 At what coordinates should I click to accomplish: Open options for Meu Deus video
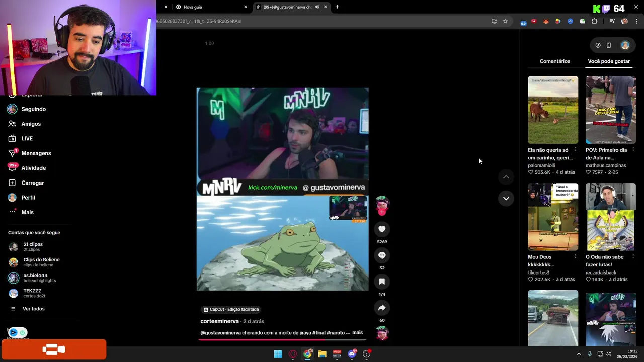576,257
